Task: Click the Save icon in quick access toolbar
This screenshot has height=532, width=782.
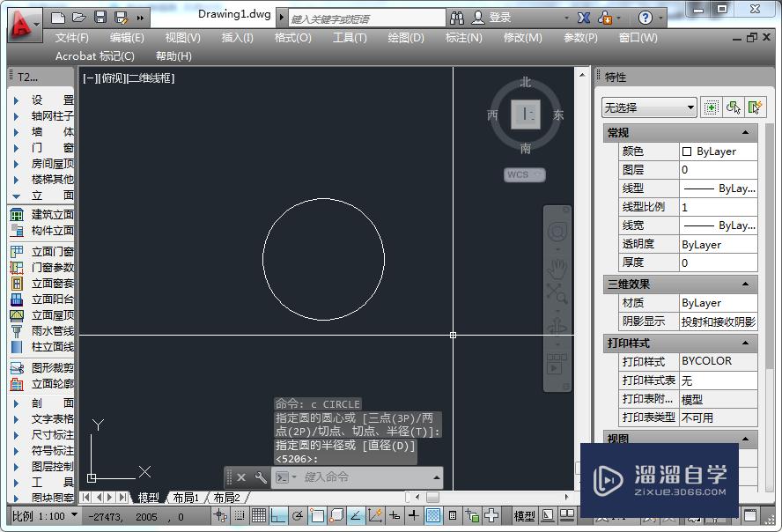Action: (x=100, y=16)
